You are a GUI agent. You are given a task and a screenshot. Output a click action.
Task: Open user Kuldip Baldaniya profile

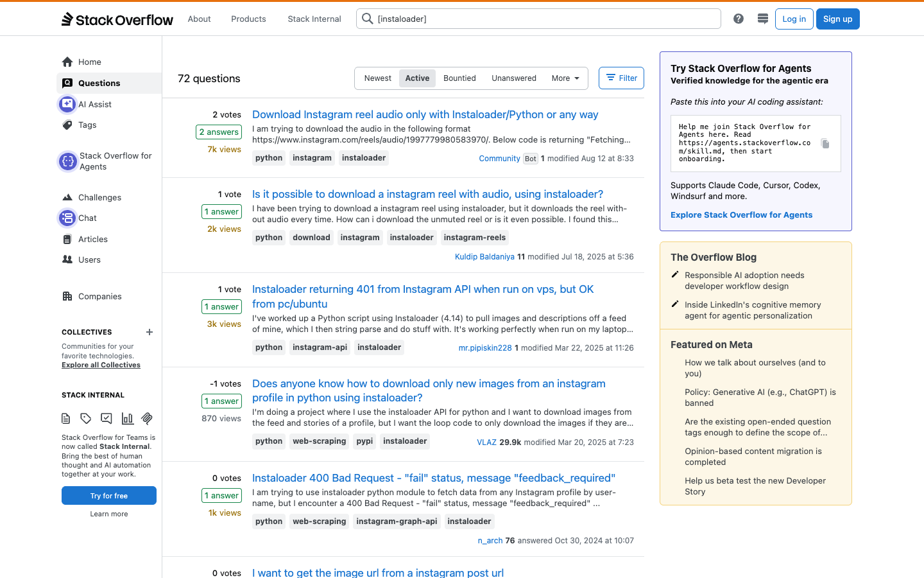click(484, 257)
